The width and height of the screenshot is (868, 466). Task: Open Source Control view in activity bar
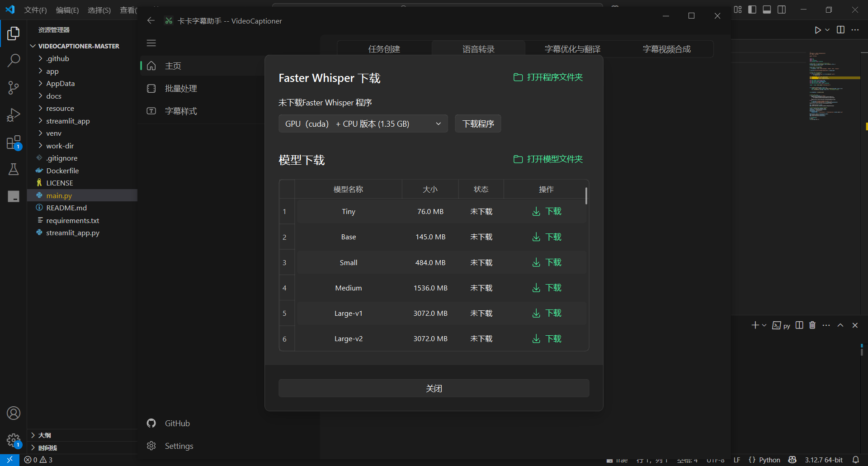[14, 88]
